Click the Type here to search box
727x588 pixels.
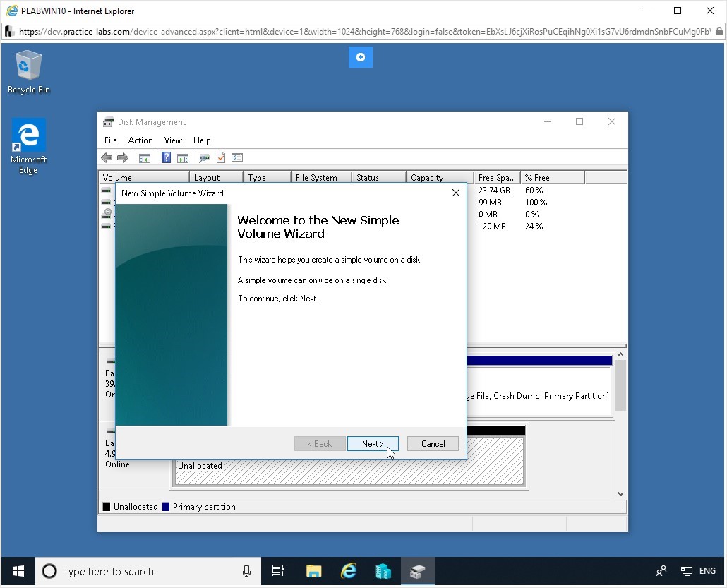pos(148,571)
